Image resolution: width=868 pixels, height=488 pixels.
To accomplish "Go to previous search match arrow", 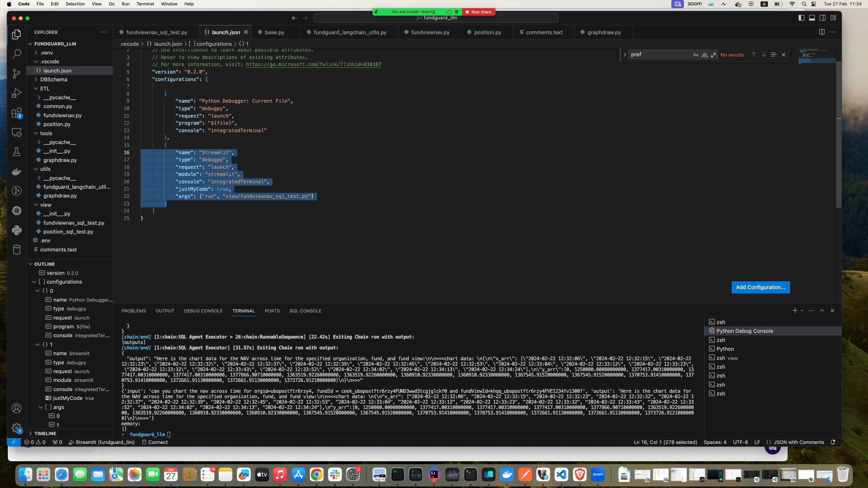I will 753,55.
